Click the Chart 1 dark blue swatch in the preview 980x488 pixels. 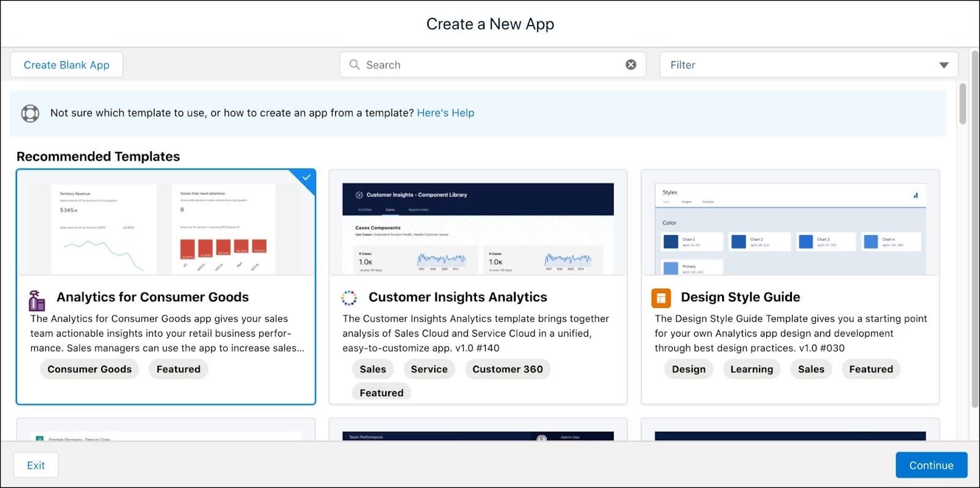(x=671, y=241)
